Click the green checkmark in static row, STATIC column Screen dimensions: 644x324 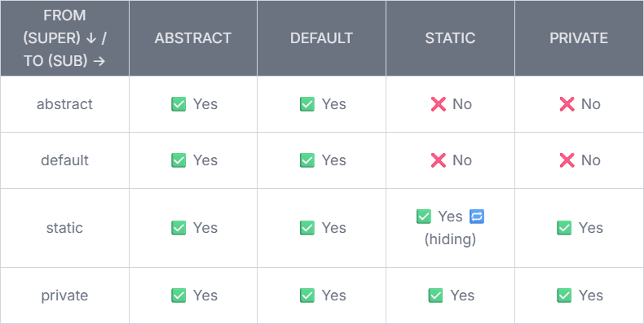pyautogui.click(x=424, y=217)
